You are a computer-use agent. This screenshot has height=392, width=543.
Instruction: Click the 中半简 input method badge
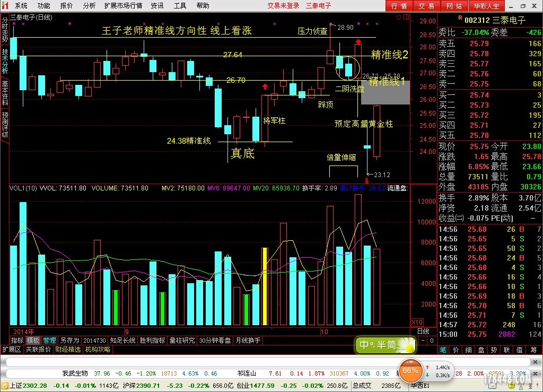pyautogui.click(x=385, y=345)
